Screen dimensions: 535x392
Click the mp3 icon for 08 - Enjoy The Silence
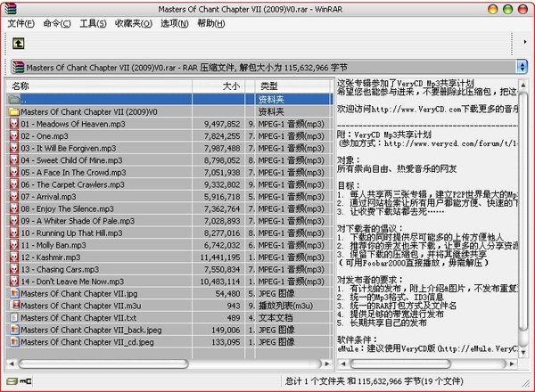14,208
